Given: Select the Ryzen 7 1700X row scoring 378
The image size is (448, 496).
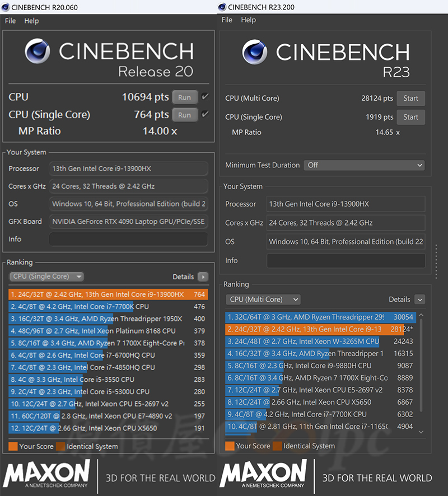Looking at the screenshot, I should pos(108,343).
